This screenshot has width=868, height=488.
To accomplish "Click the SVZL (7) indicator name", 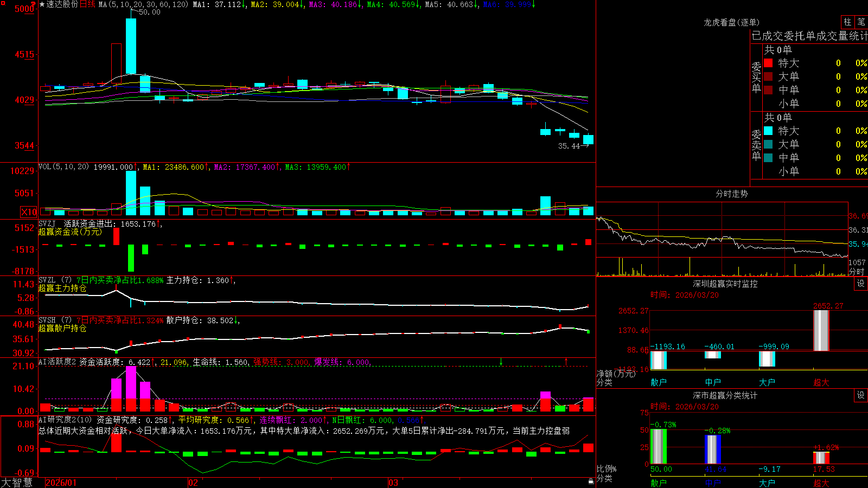I will click(x=55, y=280).
